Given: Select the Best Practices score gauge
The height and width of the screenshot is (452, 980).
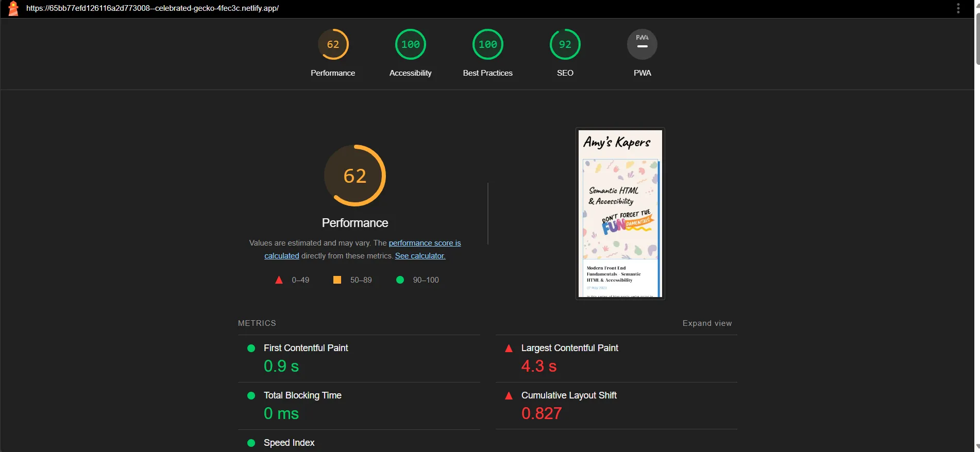Looking at the screenshot, I should point(487,45).
